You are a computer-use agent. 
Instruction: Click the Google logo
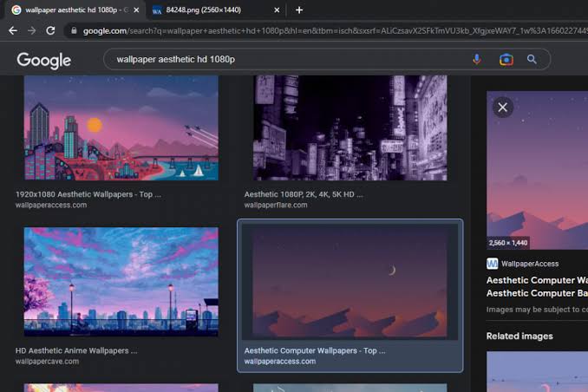44,60
